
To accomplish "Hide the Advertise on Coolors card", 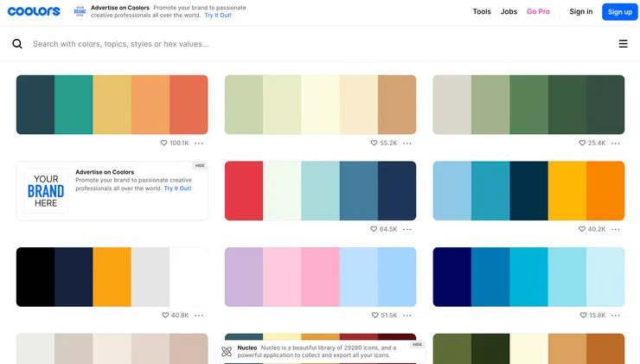I will 199,165.
